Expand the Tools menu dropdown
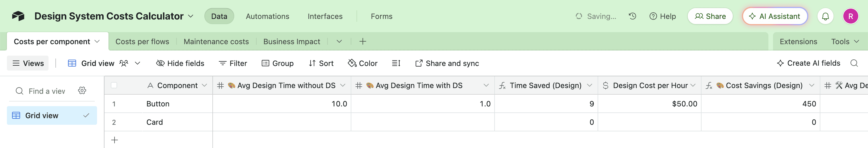Viewport: 868px width, 148px height. (x=845, y=41)
